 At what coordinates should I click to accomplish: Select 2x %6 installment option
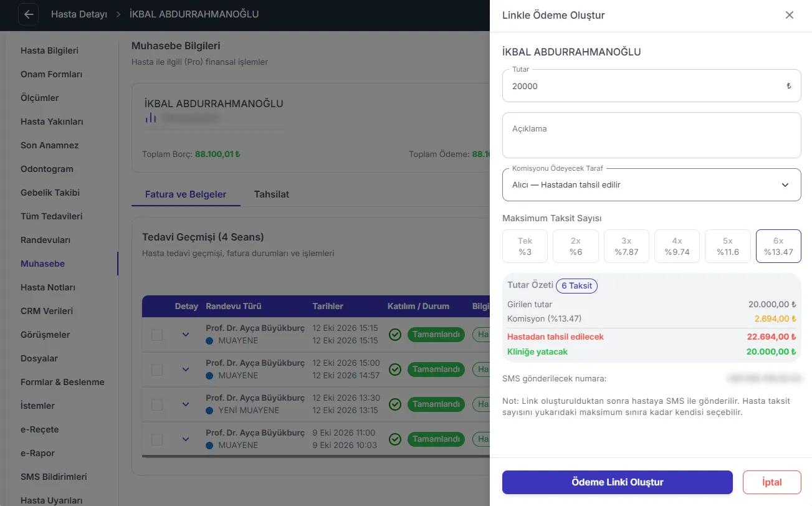click(576, 246)
